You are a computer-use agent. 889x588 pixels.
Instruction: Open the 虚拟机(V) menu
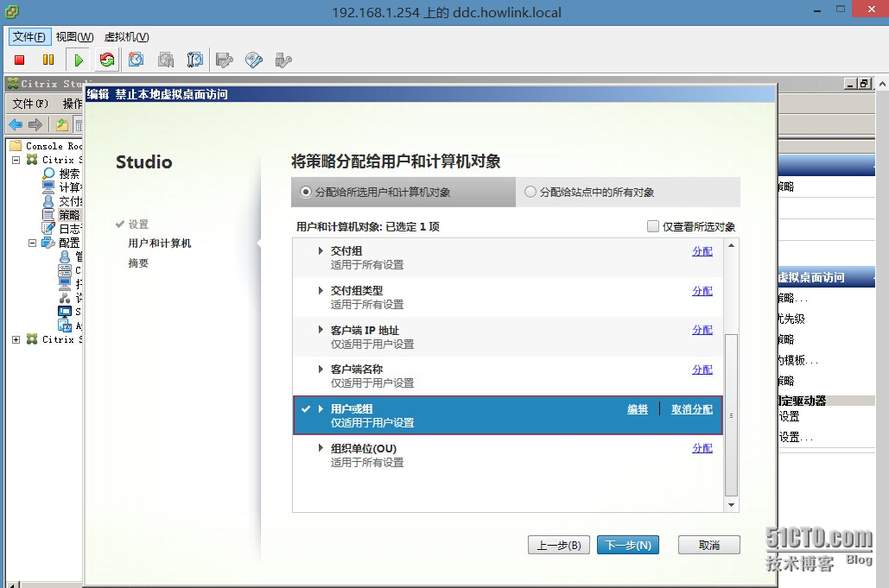(x=125, y=36)
